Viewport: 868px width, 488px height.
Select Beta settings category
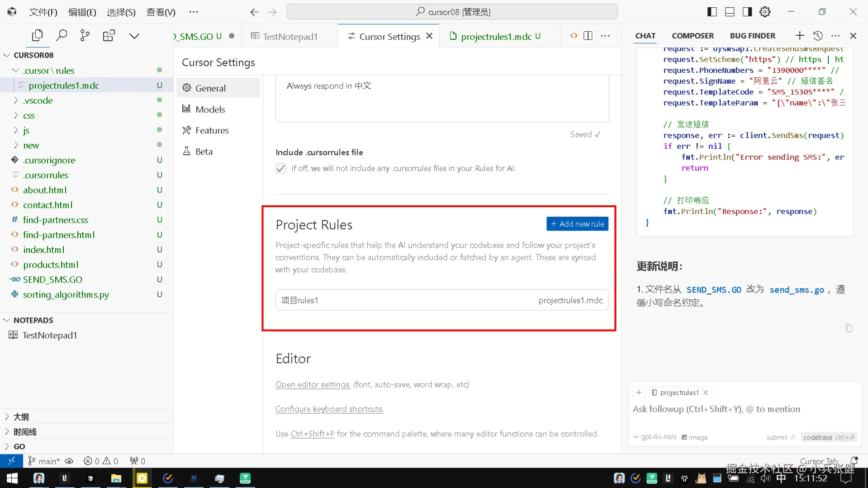pos(218,152)
